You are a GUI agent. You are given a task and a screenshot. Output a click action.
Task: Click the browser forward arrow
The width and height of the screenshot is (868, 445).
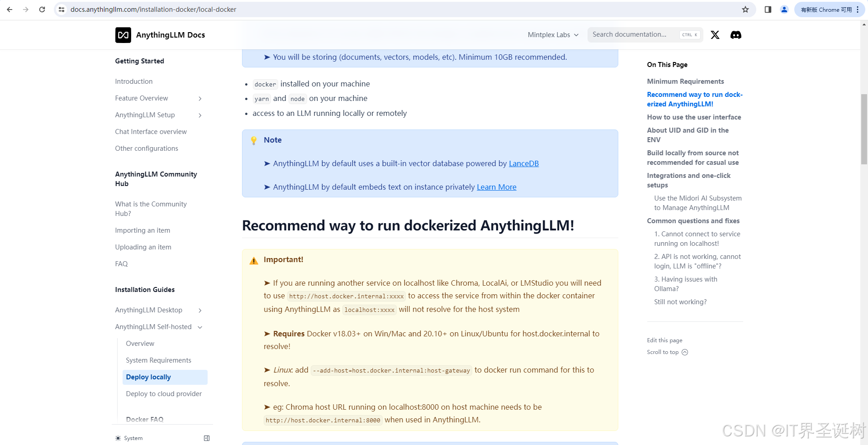point(26,10)
